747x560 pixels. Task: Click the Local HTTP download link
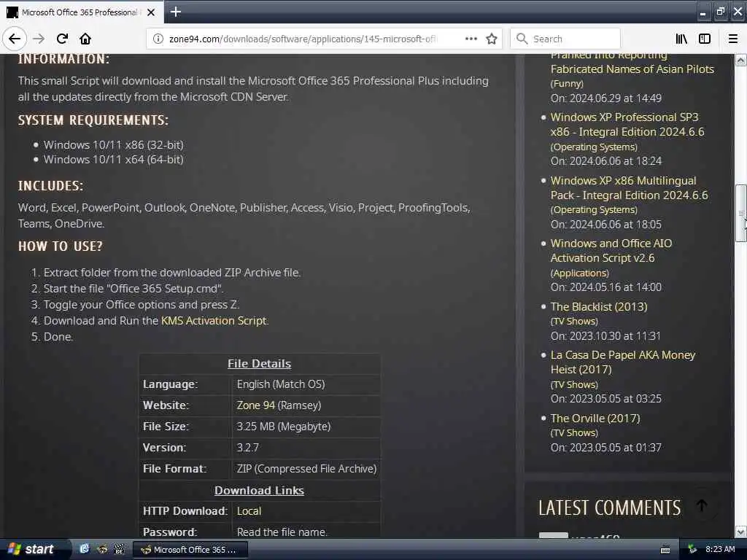[x=249, y=511]
